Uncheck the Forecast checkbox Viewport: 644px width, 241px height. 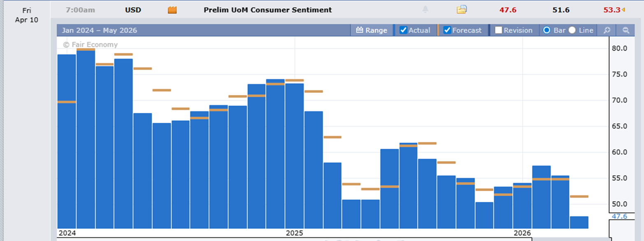click(447, 30)
